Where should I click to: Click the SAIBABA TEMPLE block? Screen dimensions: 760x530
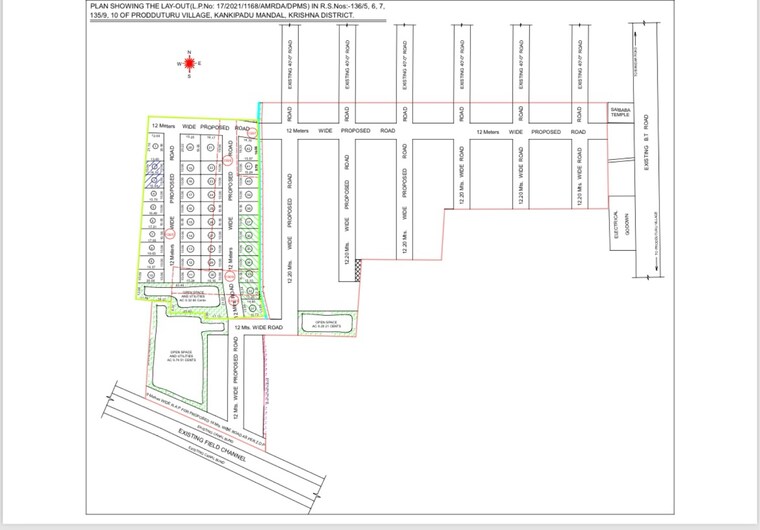tap(620, 112)
